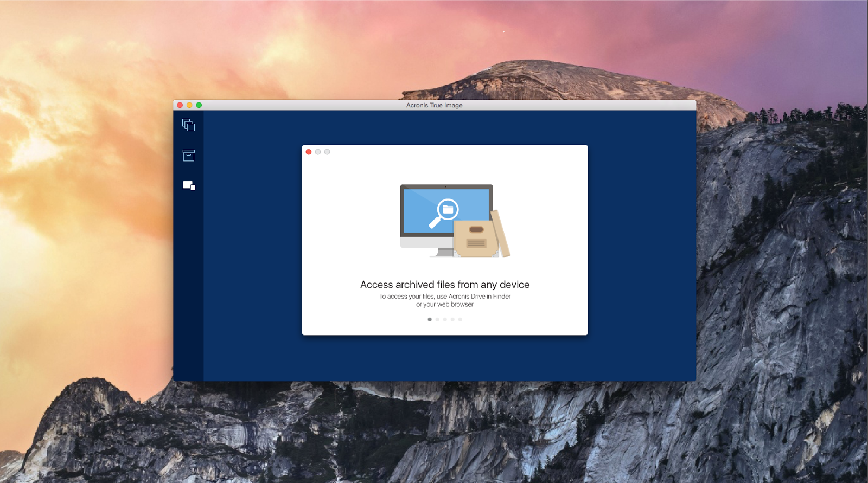Open the Archive section (box icon)
This screenshot has width=868, height=483.
[188, 156]
